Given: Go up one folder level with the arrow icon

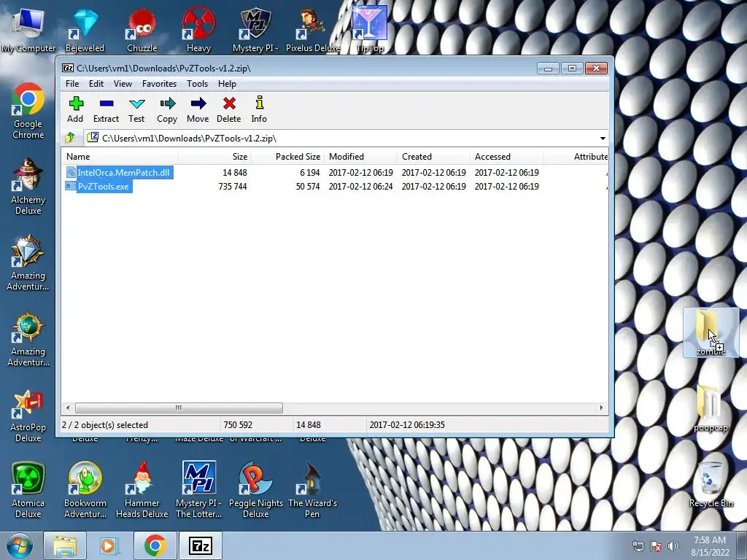Looking at the screenshot, I should point(71,138).
